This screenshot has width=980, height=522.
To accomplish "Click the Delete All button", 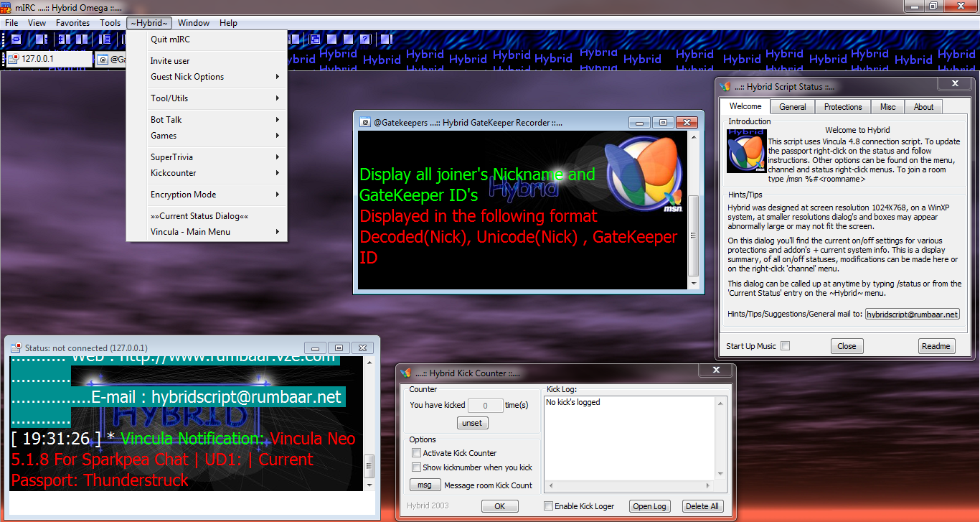I will pos(702,506).
